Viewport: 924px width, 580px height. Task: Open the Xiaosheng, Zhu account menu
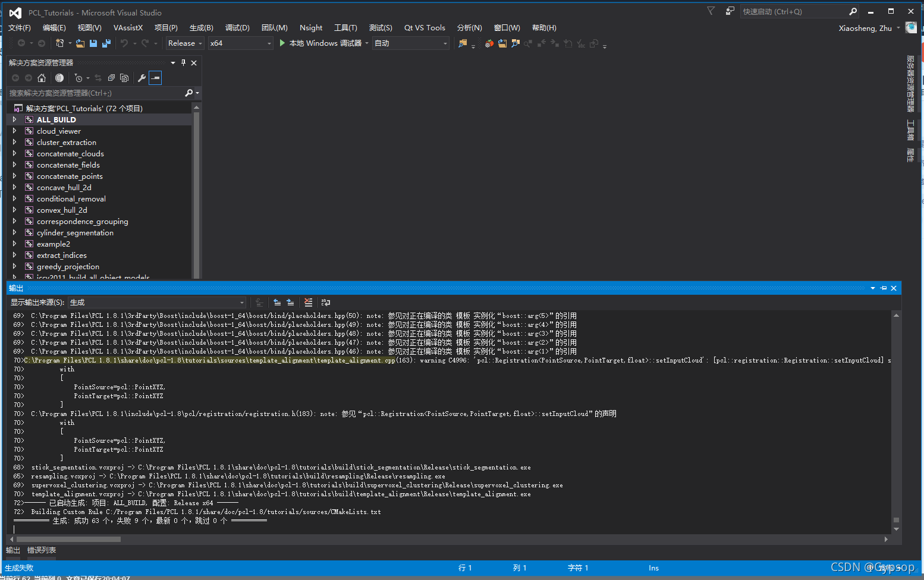[869, 28]
